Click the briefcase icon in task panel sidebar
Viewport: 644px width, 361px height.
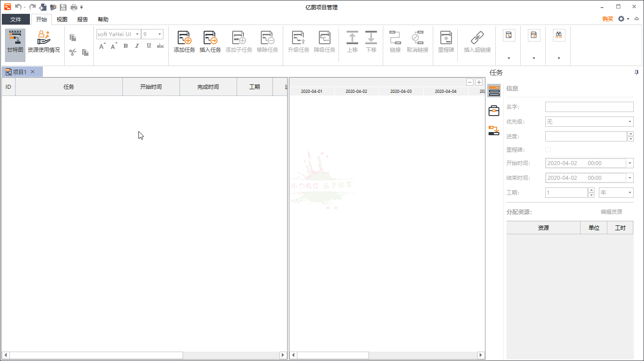pos(494,111)
